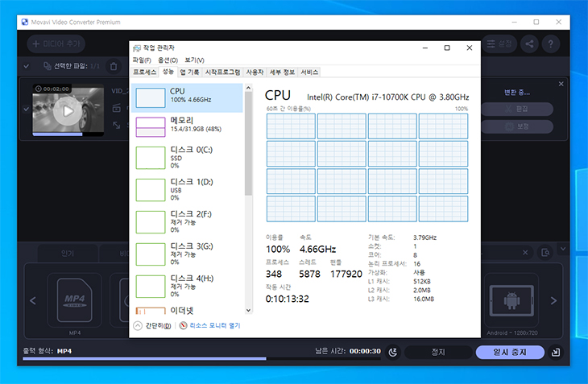Switch to the 성능 tab
The height and width of the screenshot is (384, 588).
coord(168,72)
